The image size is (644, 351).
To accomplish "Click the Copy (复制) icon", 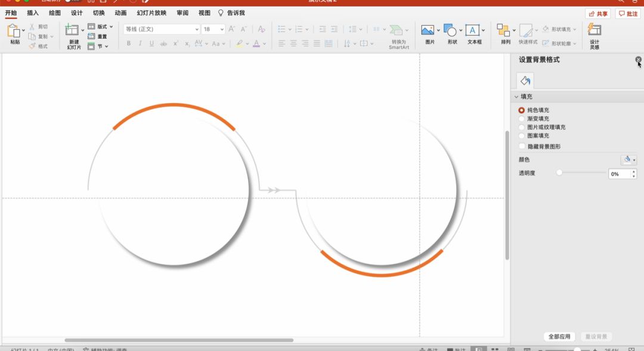I will tap(32, 36).
